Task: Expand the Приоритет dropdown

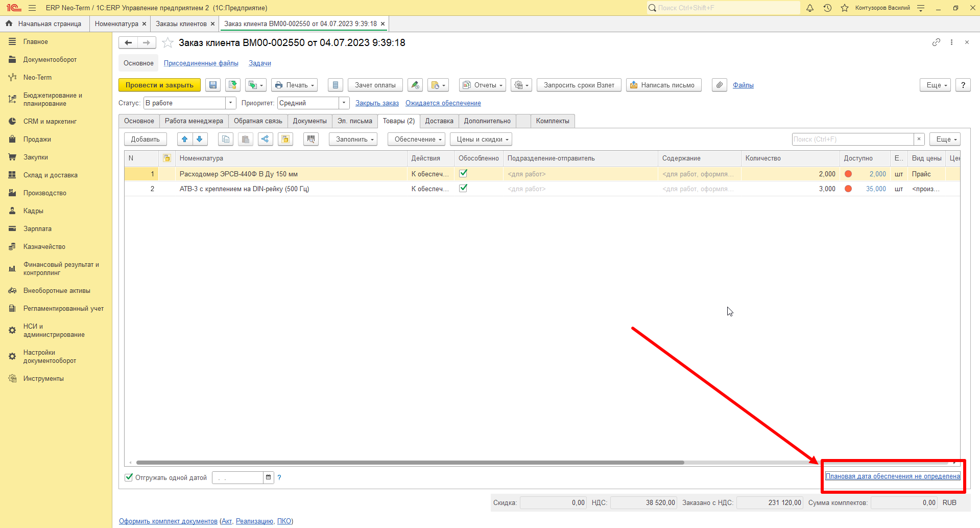Action: click(x=344, y=103)
